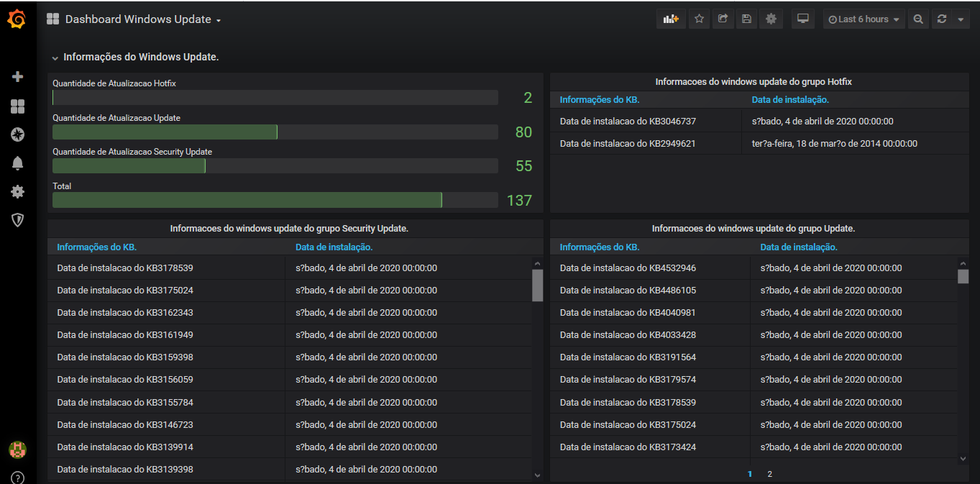The width and height of the screenshot is (980, 484).
Task: Open Update group panel title menu
Action: (x=754, y=229)
